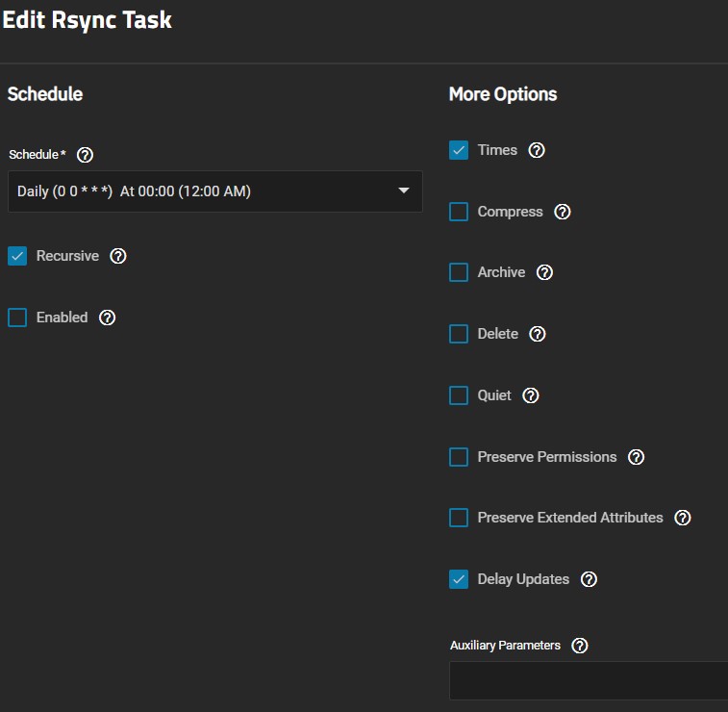This screenshot has width=728, height=712.
Task: Tick the Delete checkbox
Action: click(459, 334)
